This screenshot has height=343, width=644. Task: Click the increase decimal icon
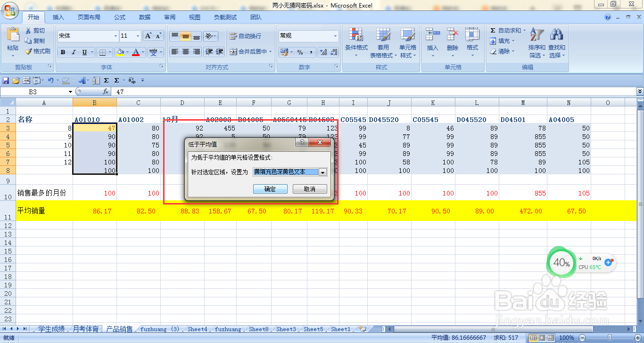323,52
